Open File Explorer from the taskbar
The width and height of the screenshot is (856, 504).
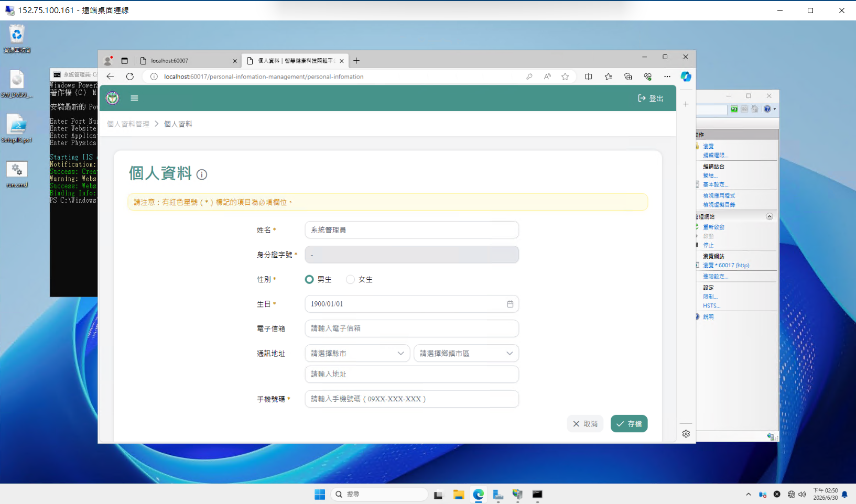[459, 495]
